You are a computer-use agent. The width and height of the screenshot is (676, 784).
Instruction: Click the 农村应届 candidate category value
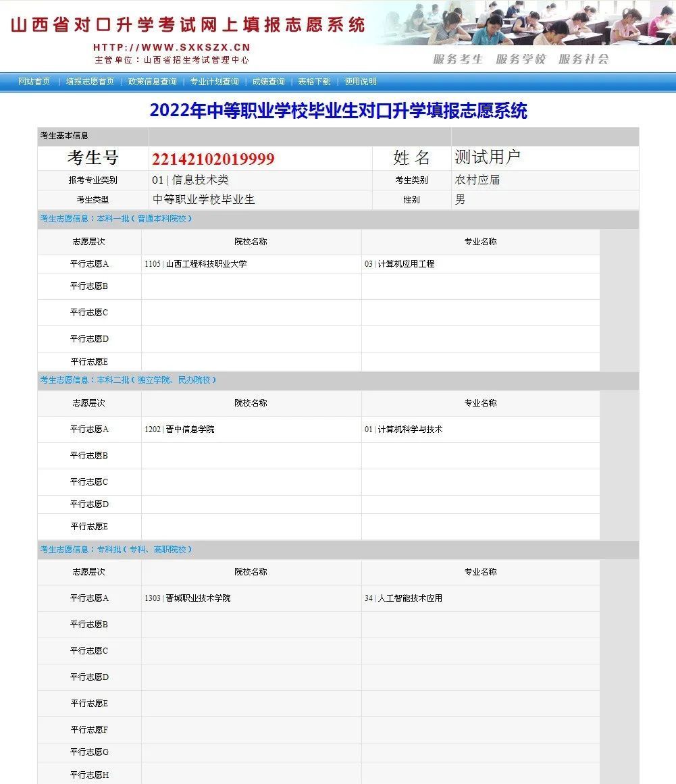coord(477,180)
